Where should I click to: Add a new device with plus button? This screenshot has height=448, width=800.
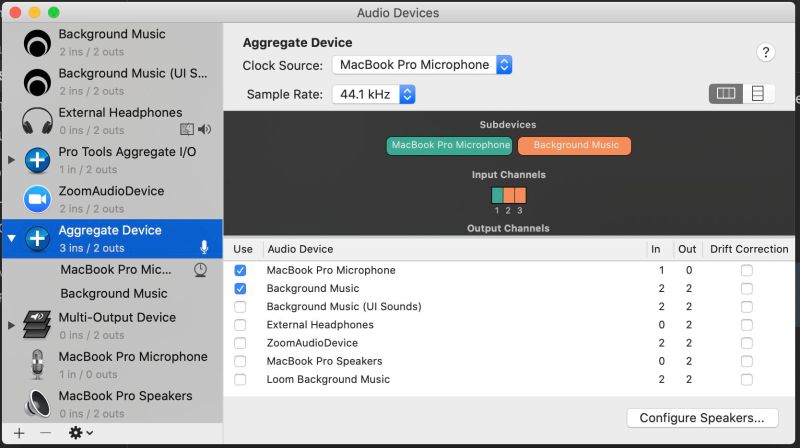(19, 433)
